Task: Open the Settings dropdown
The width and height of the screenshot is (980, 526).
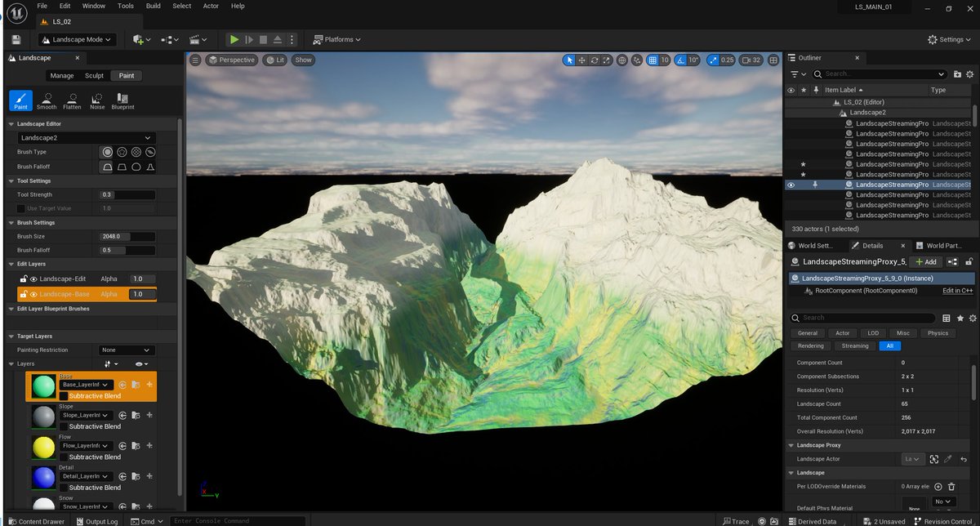Action: click(951, 39)
